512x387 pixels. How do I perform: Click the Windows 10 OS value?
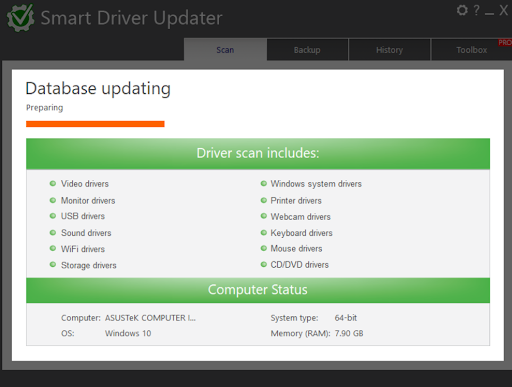tap(128, 333)
